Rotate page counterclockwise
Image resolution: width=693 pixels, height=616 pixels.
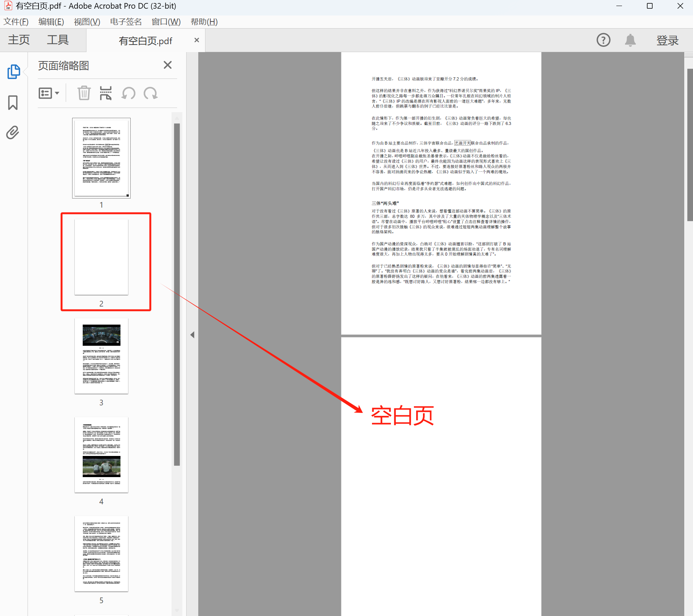[128, 93]
